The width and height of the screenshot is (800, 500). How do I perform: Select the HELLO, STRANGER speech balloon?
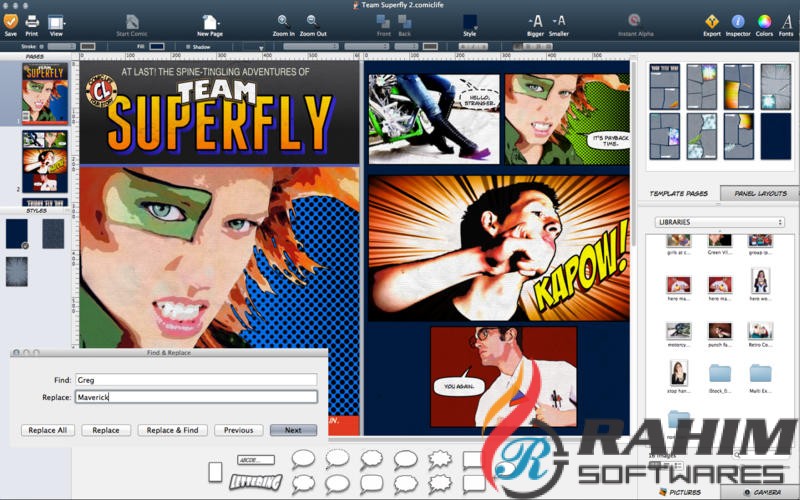tap(478, 98)
